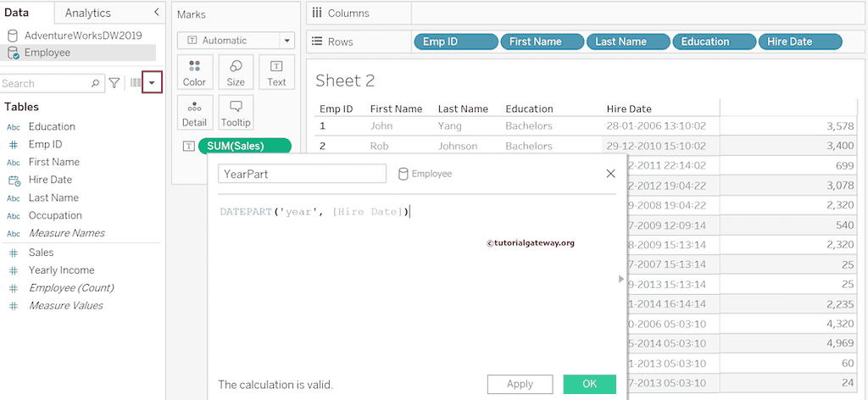The image size is (868, 400).
Task: Click the YearPart calculation name field
Action: [x=302, y=174]
